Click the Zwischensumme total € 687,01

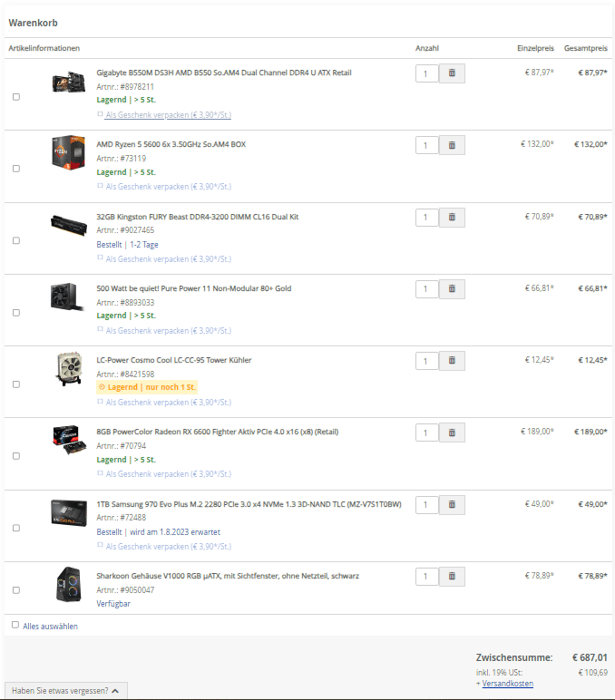590,657
